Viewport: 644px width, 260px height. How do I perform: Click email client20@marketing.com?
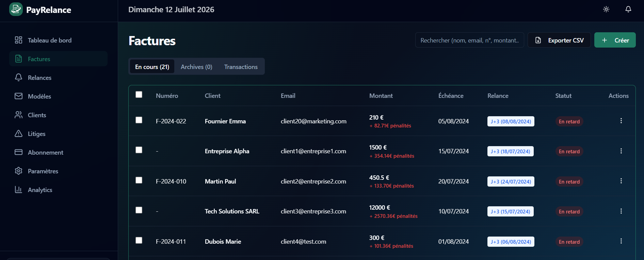tap(313, 121)
